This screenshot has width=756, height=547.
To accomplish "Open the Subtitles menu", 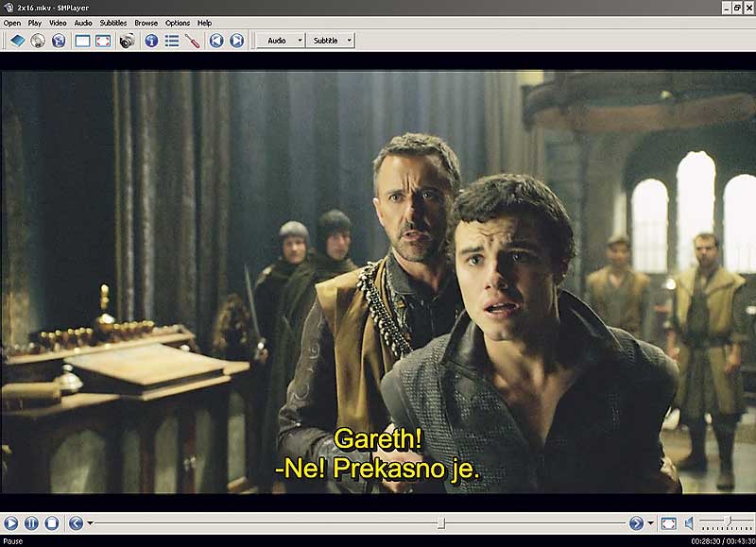I will (x=113, y=23).
